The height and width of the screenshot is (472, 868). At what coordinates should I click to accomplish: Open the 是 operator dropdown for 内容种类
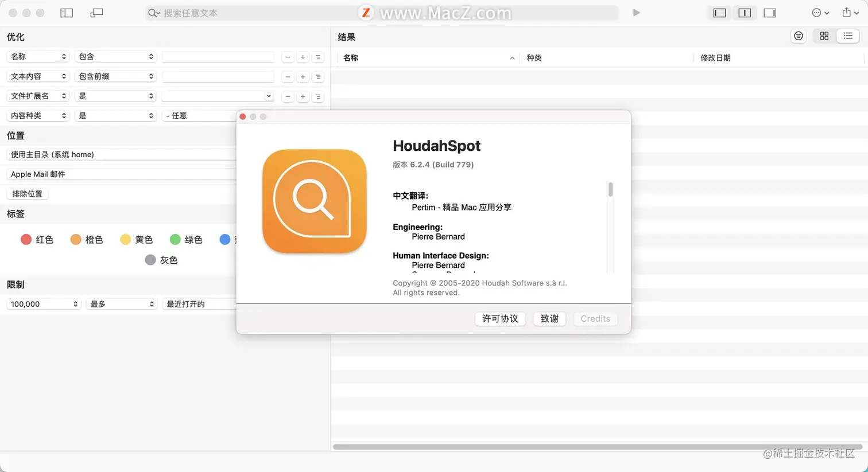(115, 115)
